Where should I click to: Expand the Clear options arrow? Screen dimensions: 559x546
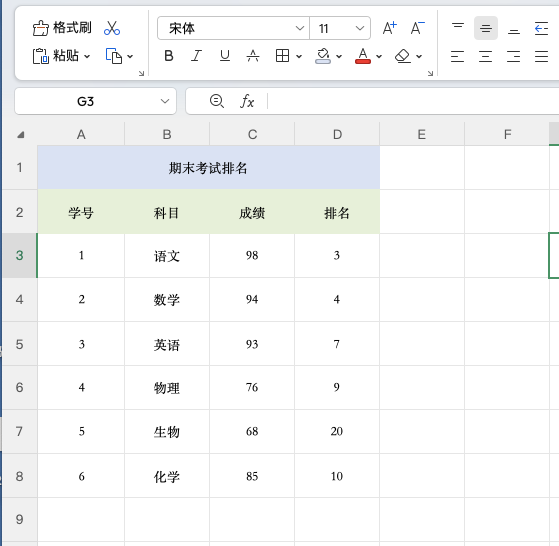point(419,56)
